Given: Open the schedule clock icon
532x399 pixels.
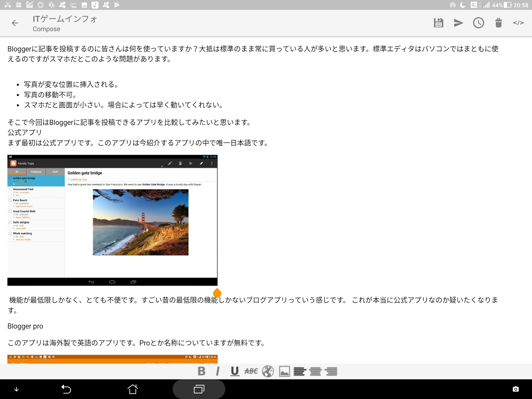Looking at the screenshot, I should coord(478,23).
